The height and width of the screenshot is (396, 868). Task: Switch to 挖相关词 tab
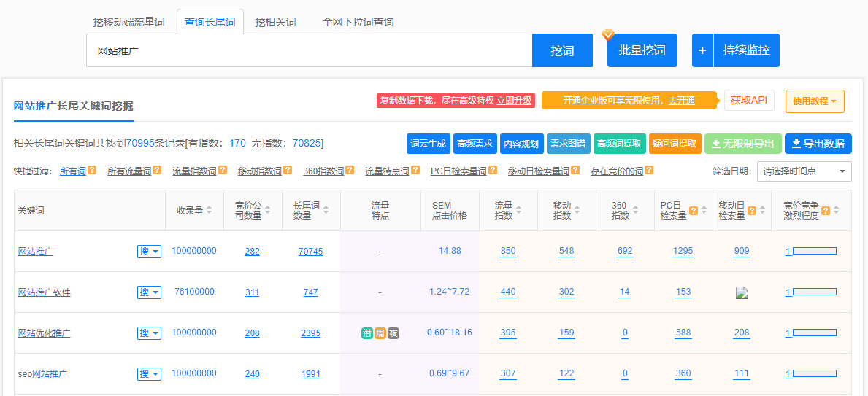(x=276, y=22)
